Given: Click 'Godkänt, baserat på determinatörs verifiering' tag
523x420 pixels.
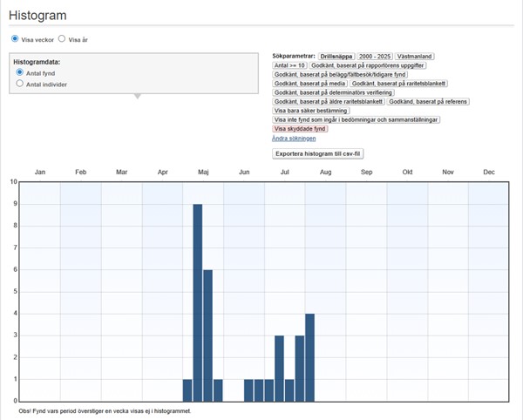Looking at the screenshot, I should coord(331,92).
